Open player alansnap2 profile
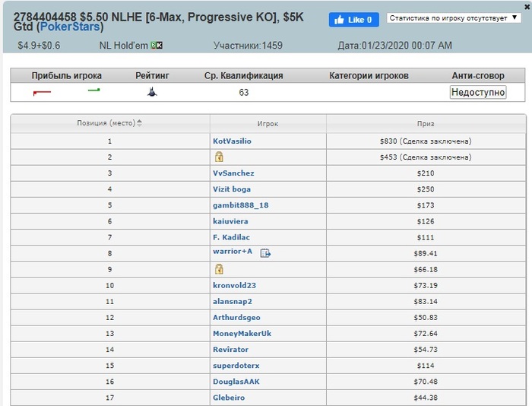 tap(233, 301)
